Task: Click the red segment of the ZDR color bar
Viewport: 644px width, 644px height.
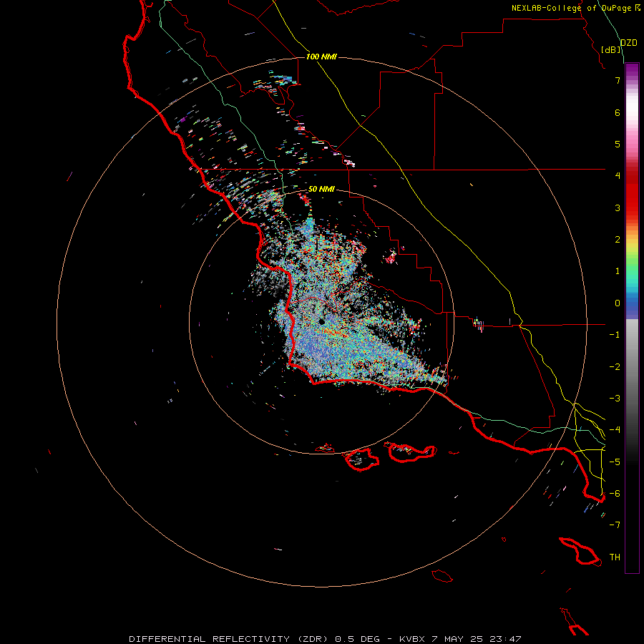Action: [x=632, y=199]
